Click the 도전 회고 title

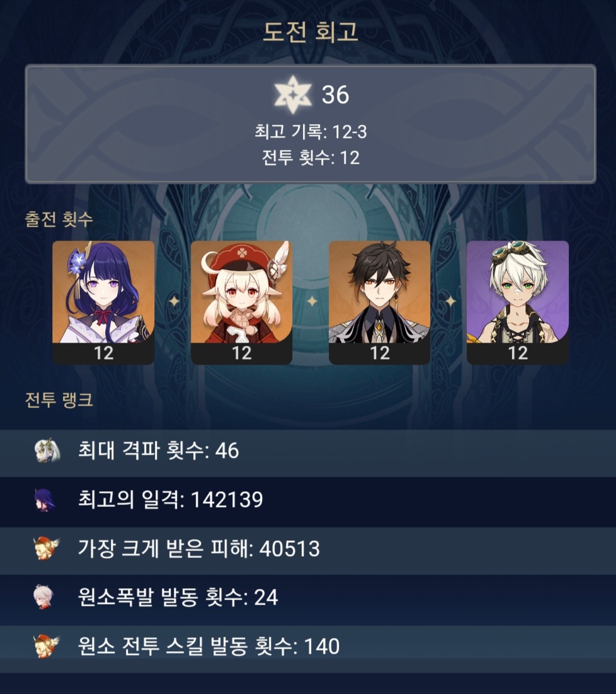click(311, 32)
